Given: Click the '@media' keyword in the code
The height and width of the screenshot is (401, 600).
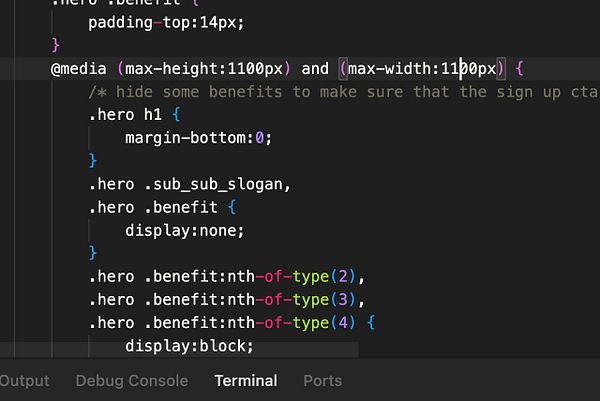Looking at the screenshot, I should tap(78, 69).
